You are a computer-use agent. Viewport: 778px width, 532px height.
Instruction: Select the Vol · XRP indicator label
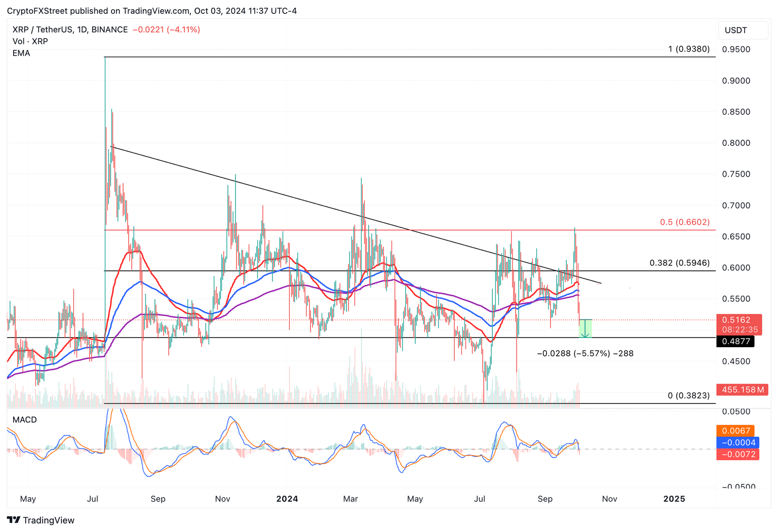pos(30,42)
